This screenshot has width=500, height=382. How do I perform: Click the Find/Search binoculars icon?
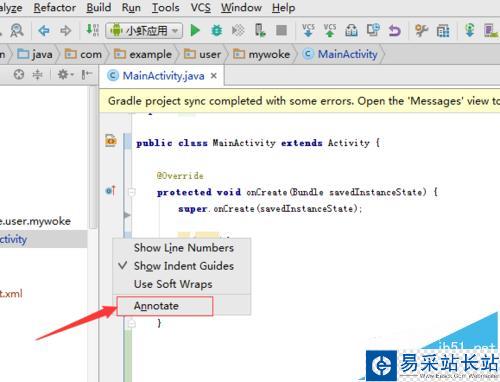pos(17,31)
